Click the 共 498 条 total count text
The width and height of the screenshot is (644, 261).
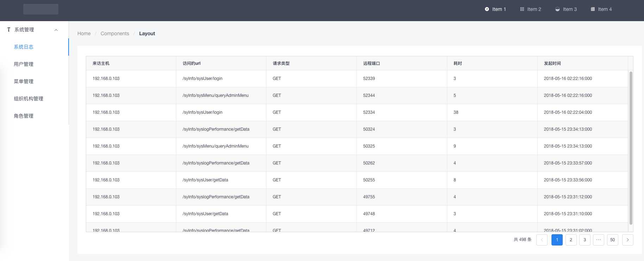523,240
